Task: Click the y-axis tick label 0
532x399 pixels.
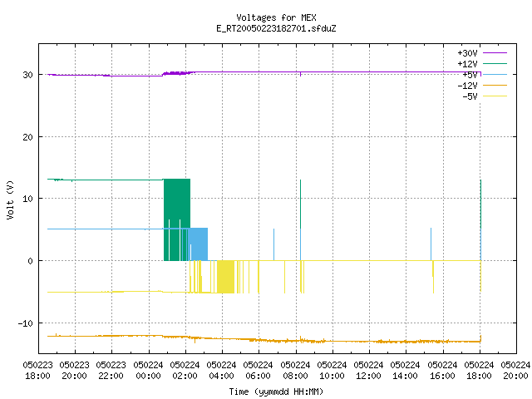Action: click(31, 261)
